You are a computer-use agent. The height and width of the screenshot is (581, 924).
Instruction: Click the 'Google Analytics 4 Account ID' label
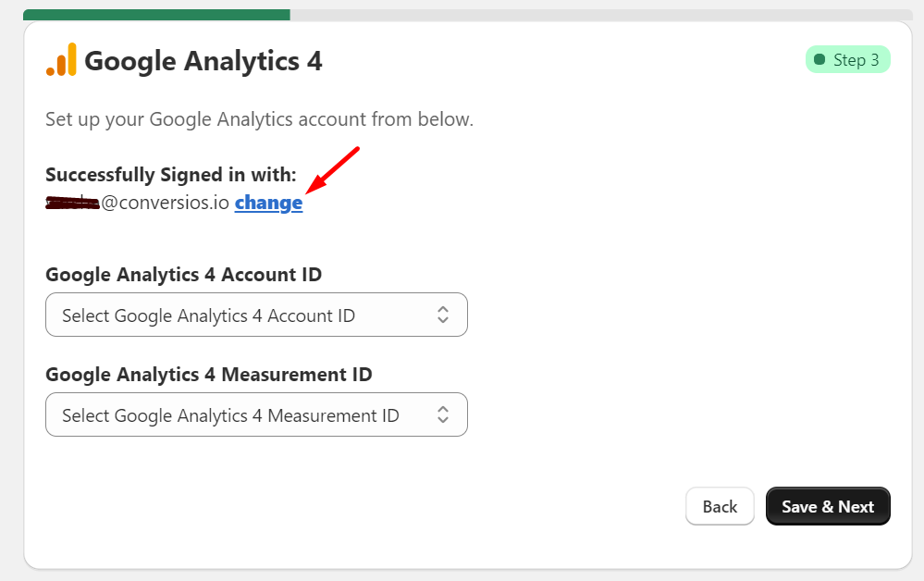coord(184,275)
